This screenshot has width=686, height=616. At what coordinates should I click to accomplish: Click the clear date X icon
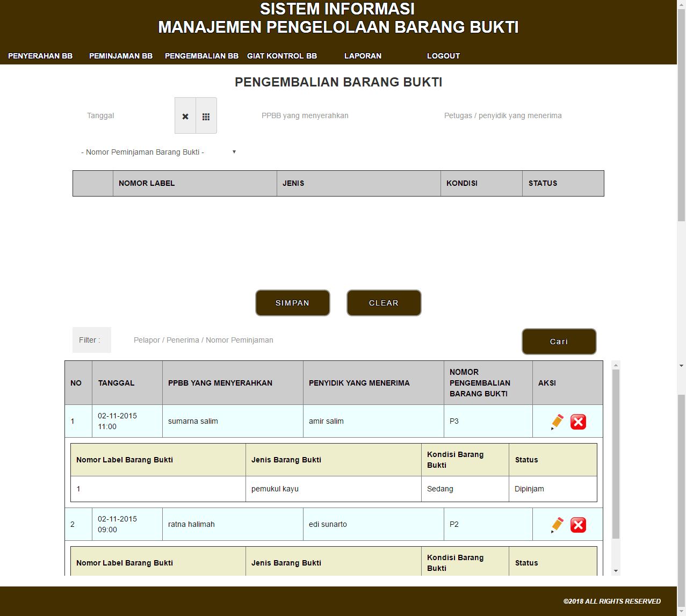(185, 116)
